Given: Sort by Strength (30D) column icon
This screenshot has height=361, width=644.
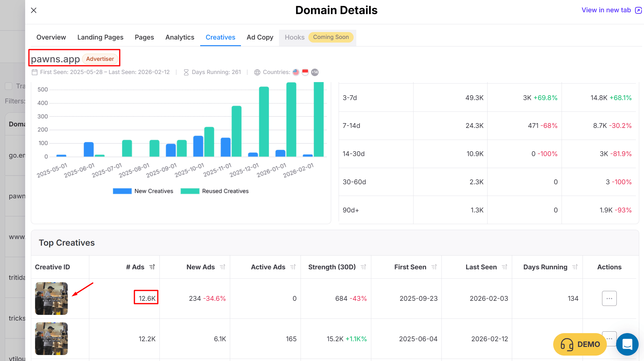Looking at the screenshot, I should point(363,267).
